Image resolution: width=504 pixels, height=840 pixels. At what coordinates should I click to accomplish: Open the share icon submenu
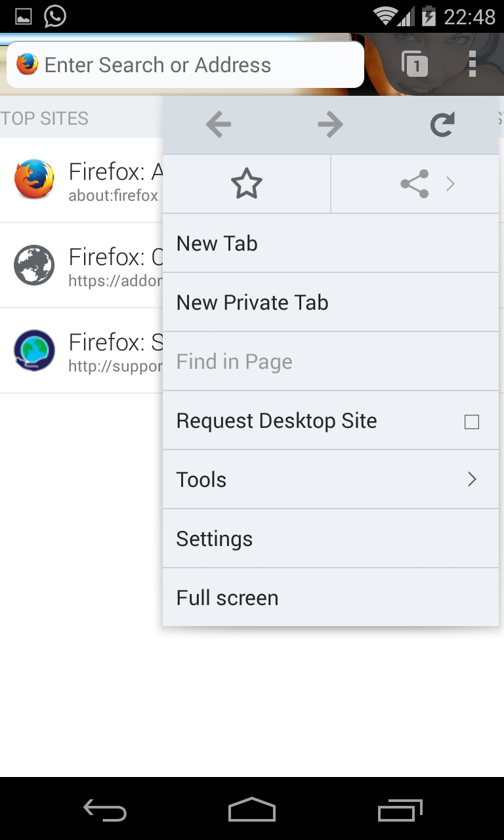tap(415, 184)
